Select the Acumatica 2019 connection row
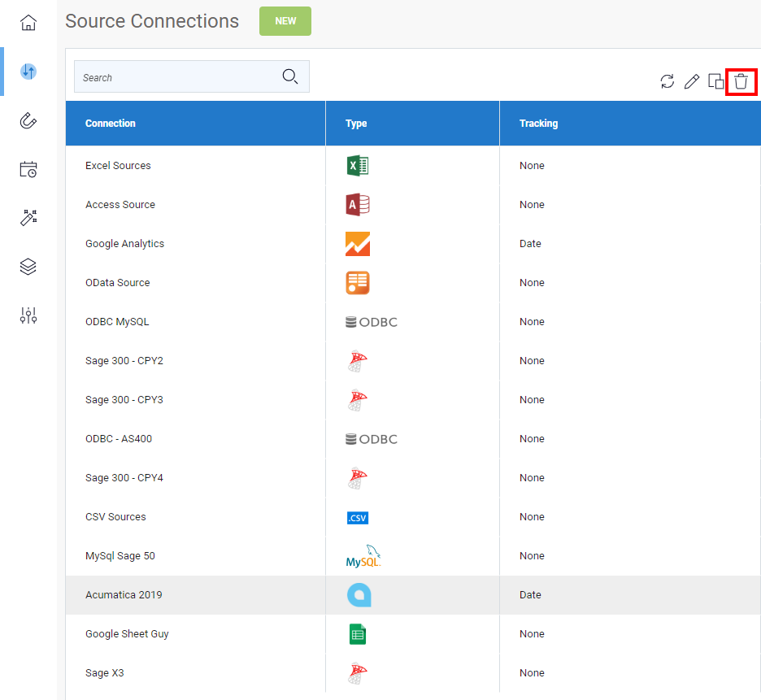 pyautogui.click(x=124, y=595)
